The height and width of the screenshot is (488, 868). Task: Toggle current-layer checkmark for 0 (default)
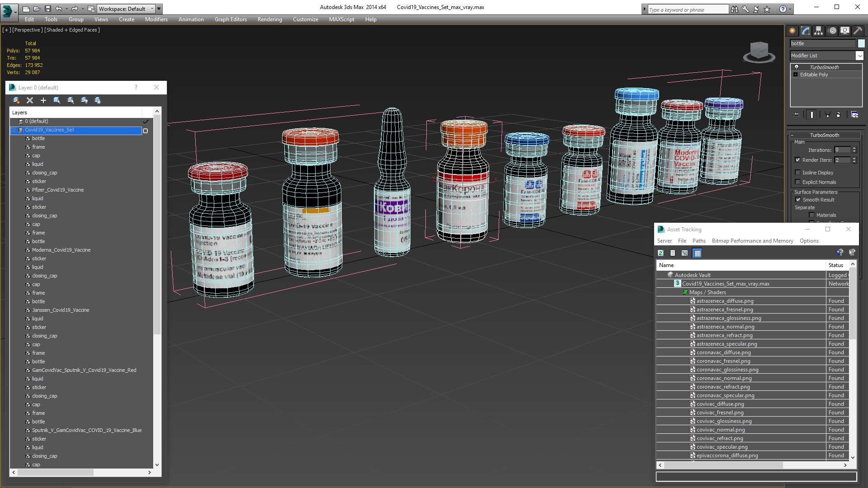pyautogui.click(x=146, y=122)
